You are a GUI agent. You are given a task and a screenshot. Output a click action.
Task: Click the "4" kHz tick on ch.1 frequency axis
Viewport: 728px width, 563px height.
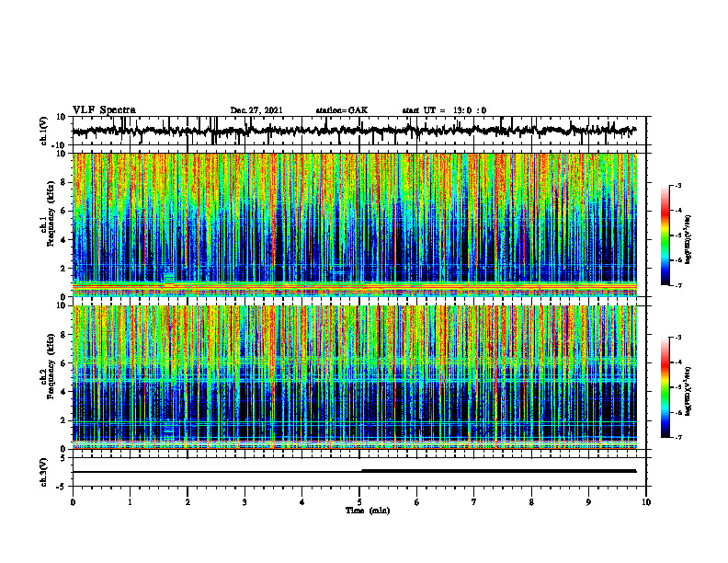pyautogui.click(x=64, y=240)
